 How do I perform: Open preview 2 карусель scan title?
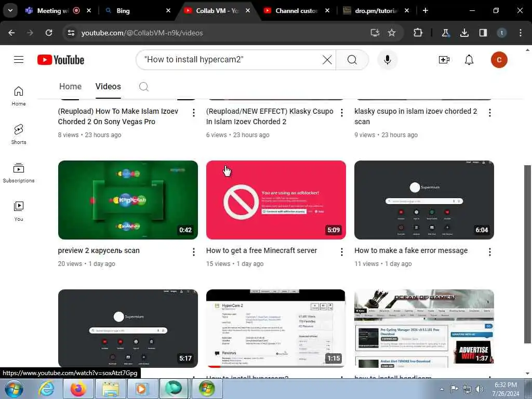click(99, 250)
